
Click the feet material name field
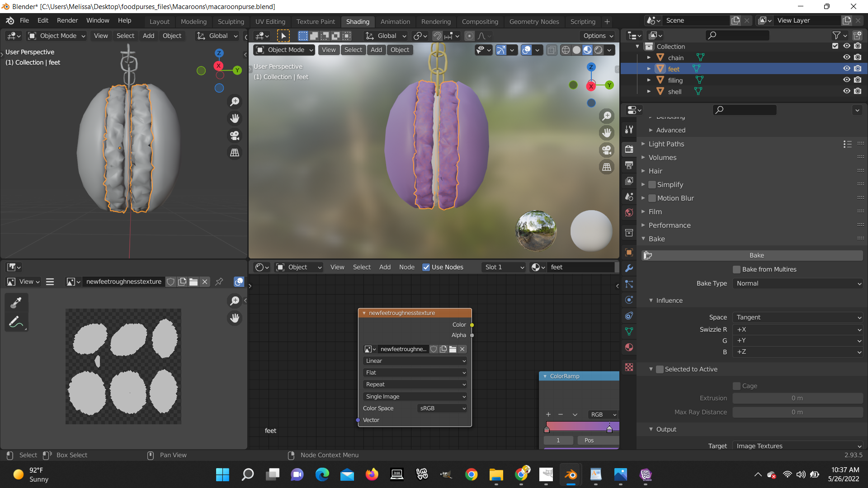[581, 267]
